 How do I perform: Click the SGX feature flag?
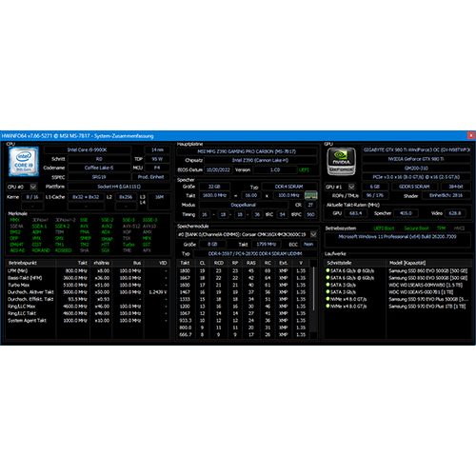click(106, 250)
